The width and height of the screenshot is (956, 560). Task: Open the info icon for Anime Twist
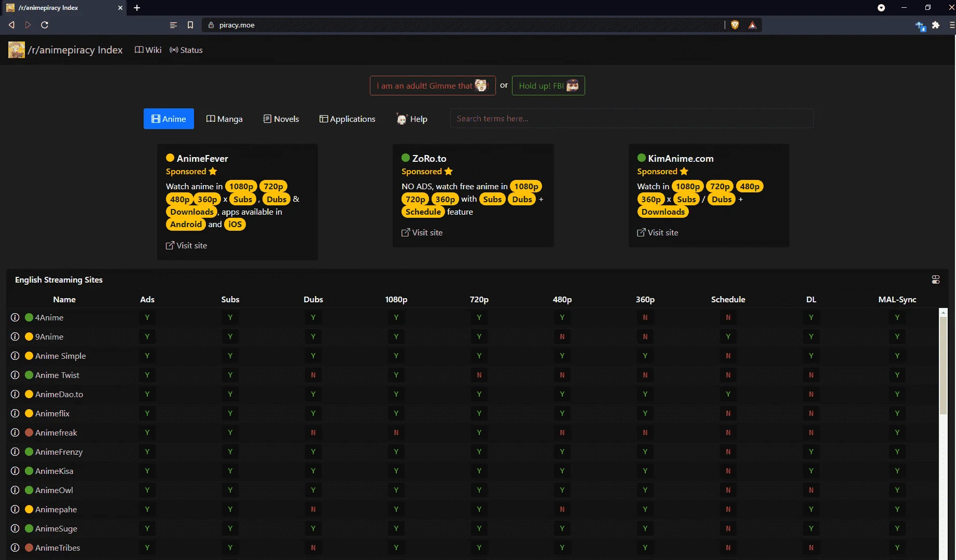click(15, 375)
